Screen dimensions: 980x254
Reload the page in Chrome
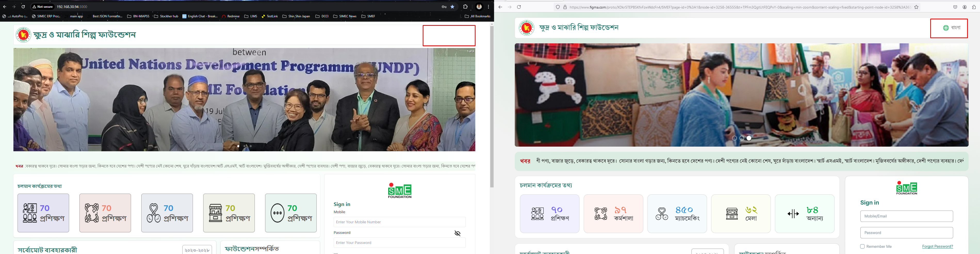23,7
